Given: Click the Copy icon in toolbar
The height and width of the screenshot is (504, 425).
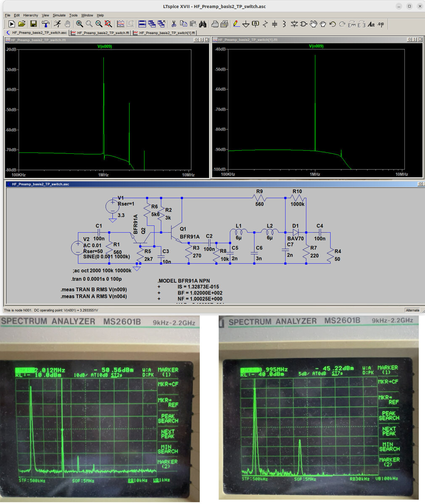Looking at the screenshot, I should pyautogui.click(x=183, y=24).
